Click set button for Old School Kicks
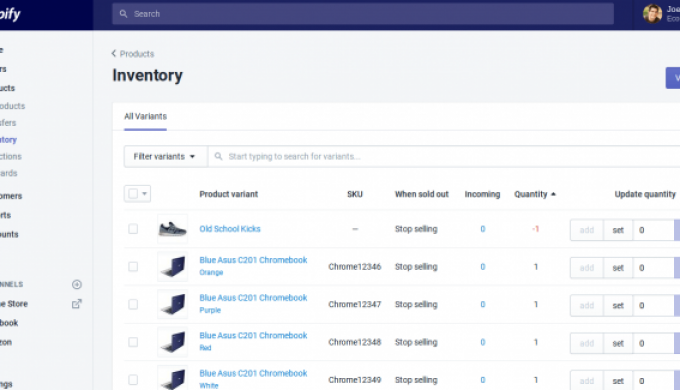The height and width of the screenshot is (390, 680). 618,230
